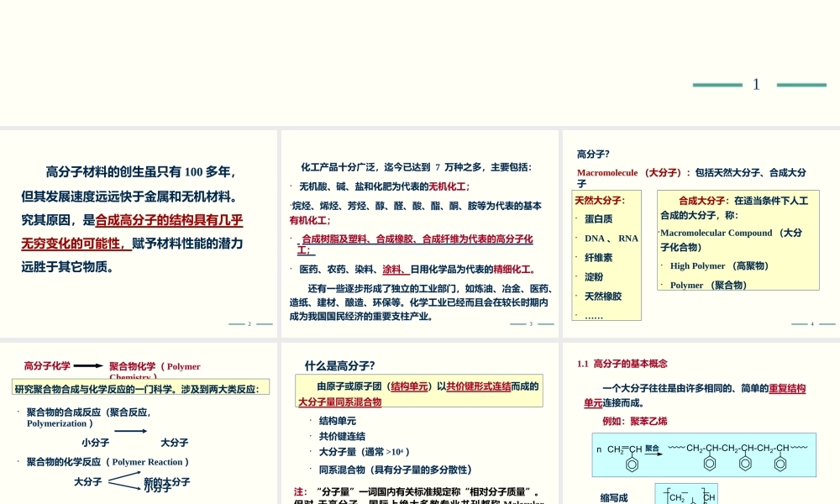Click the red text 聚合物化学 ( Polymer

[155, 366]
